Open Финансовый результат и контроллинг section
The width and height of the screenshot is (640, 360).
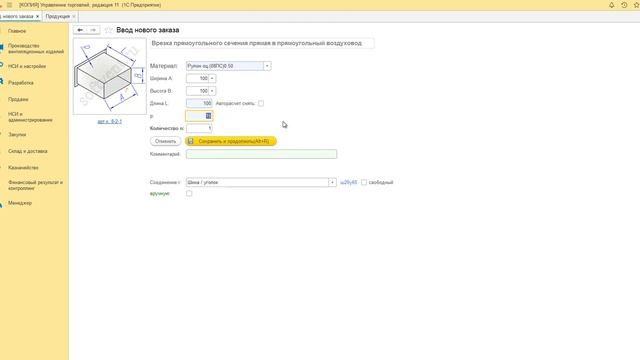point(36,185)
